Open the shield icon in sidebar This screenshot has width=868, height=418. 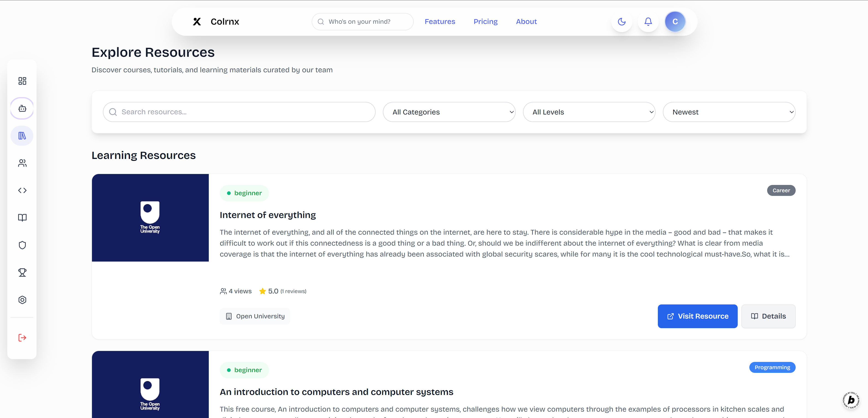22,245
